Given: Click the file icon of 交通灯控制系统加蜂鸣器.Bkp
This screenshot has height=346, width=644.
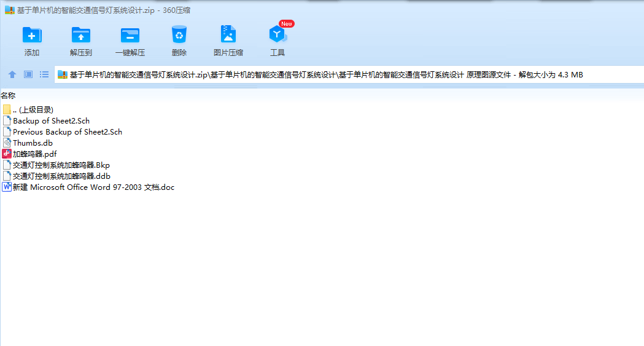Looking at the screenshot, I should click(7, 165).
